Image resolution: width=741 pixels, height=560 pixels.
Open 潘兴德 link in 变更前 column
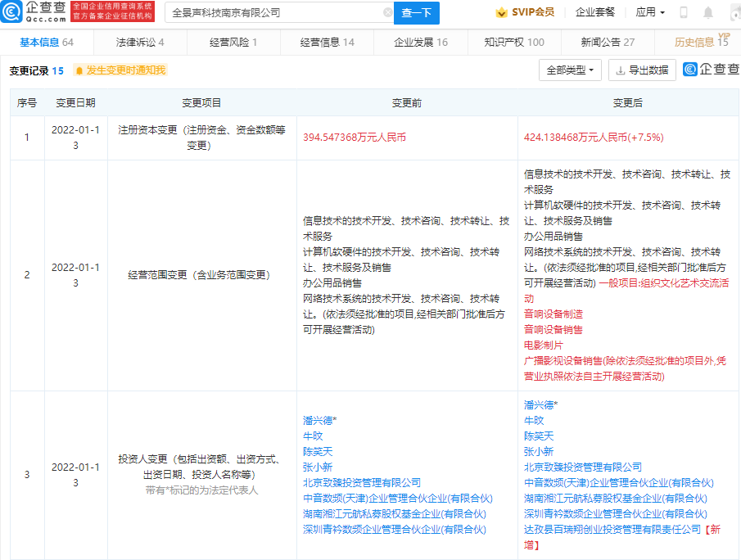pyautogui.click(x=318, y=421)
